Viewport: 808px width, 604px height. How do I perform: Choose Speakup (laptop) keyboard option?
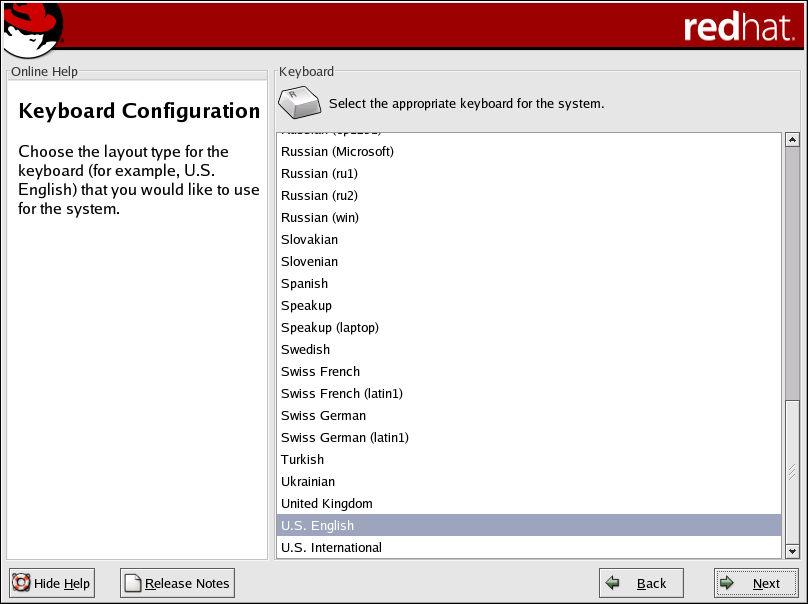(329, 327)
